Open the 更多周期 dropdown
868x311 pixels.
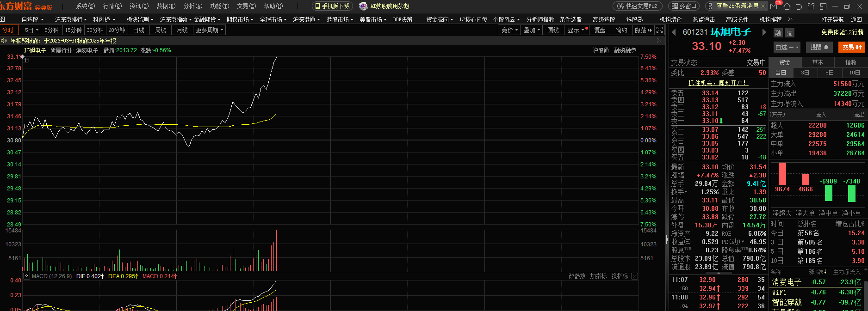coord(209,30)
